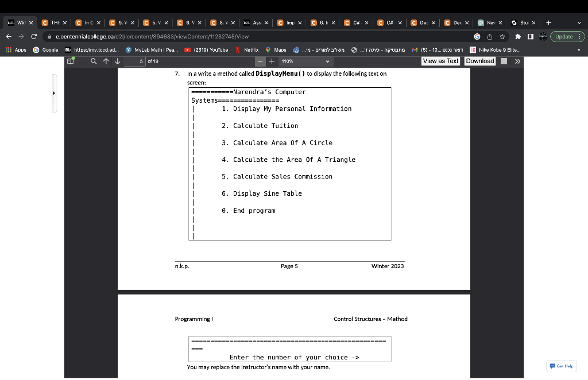Click the View as Text button

tap(440, 61)
